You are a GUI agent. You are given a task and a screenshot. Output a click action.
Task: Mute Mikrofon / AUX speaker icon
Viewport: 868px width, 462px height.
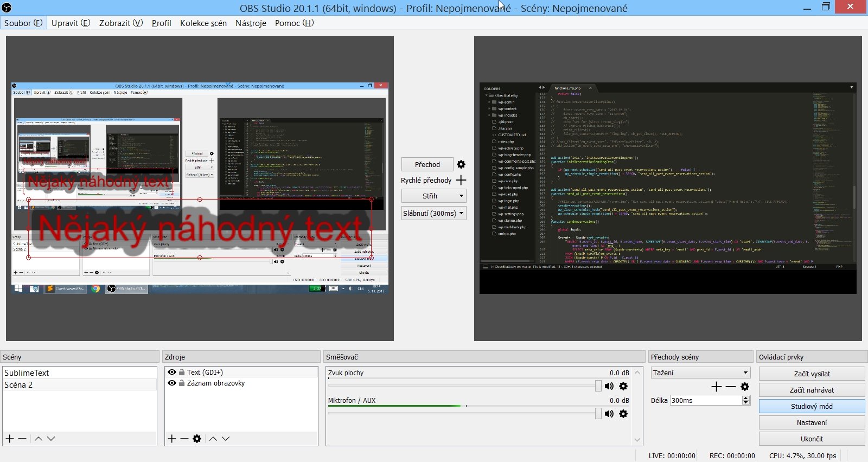pos(609,414)
